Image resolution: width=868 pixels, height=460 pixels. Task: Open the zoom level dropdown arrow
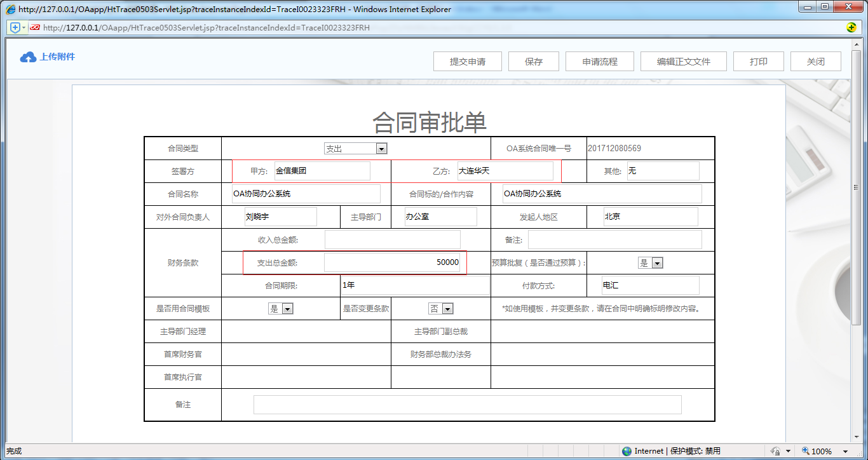(844, 451)
